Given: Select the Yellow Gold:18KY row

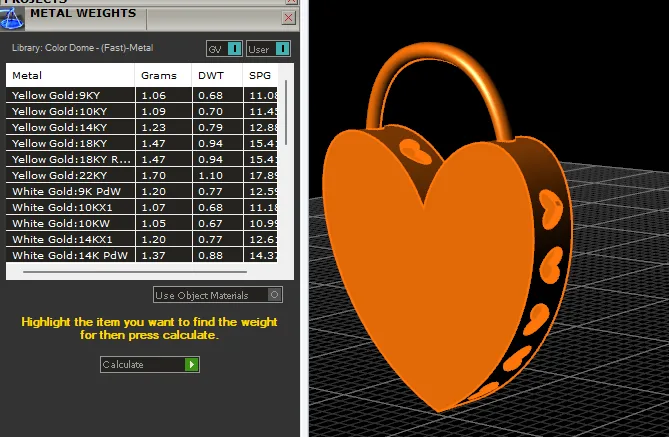Looking at the screenshot, I should [x=142, y=143].
